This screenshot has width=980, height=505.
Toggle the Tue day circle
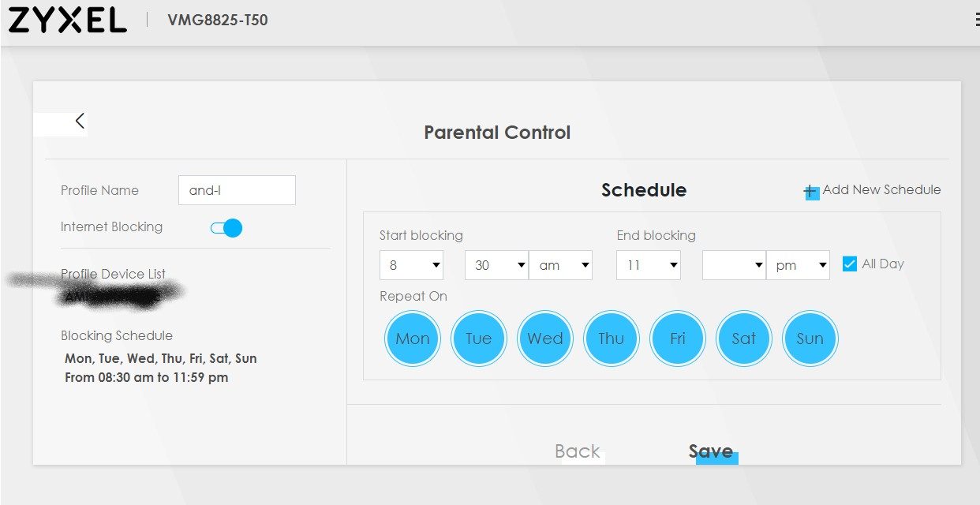(x=479, y=339)
